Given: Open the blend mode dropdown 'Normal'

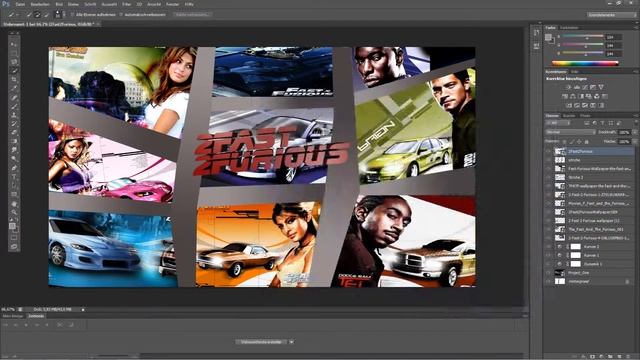Looking at the screenshot, I should click(x=571, y=132).
